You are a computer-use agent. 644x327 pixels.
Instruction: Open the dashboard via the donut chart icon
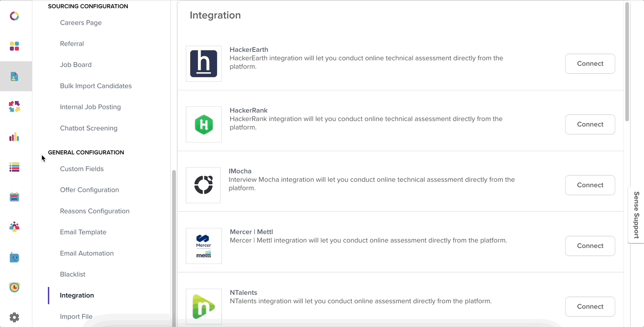[14, 16]
